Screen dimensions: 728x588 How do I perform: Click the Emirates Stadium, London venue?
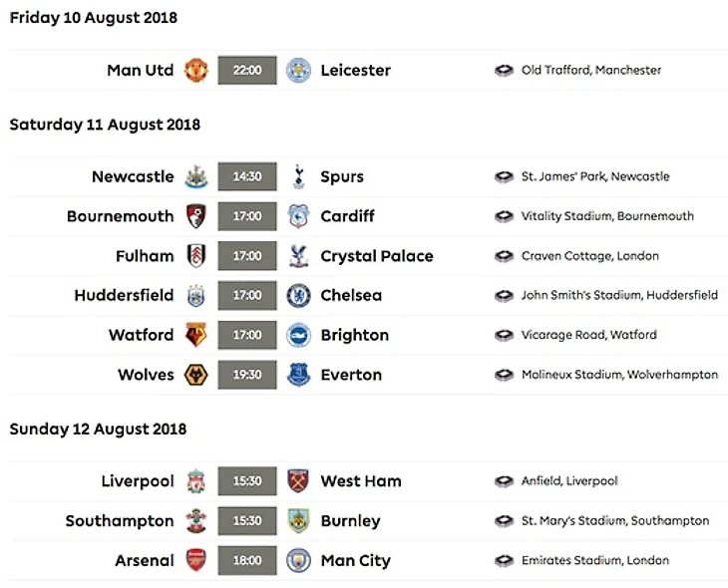(595, 561)
